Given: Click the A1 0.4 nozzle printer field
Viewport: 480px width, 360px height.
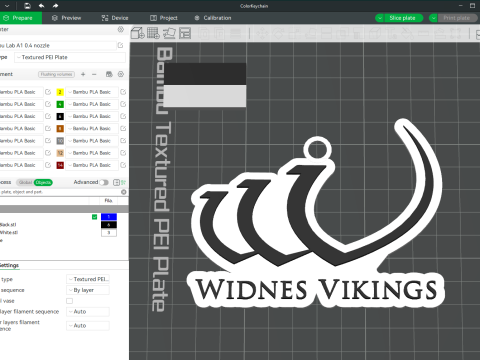Looking at the screenshot, I should tap(57, 45).
